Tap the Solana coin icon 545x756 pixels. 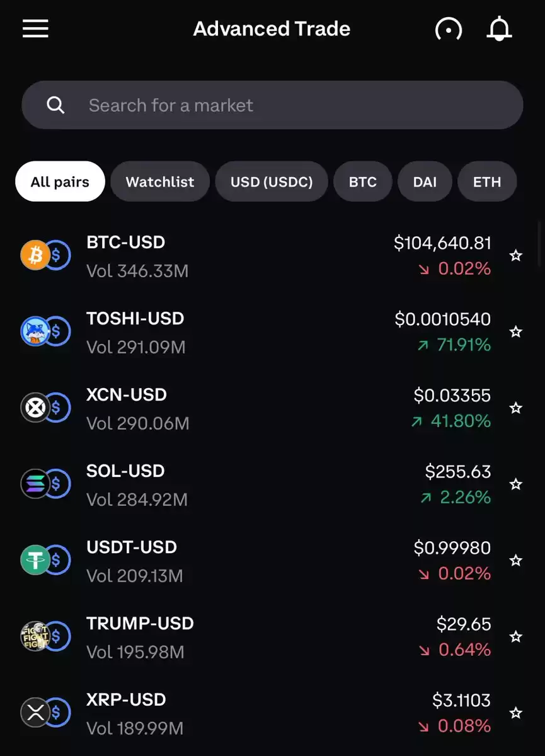(x=35, y=484)
